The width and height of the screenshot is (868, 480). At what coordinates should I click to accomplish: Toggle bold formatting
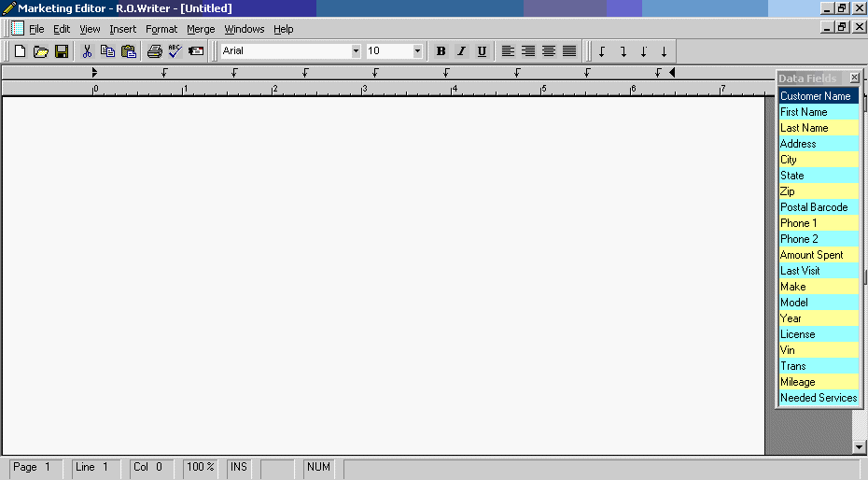(x=441, y=51)
